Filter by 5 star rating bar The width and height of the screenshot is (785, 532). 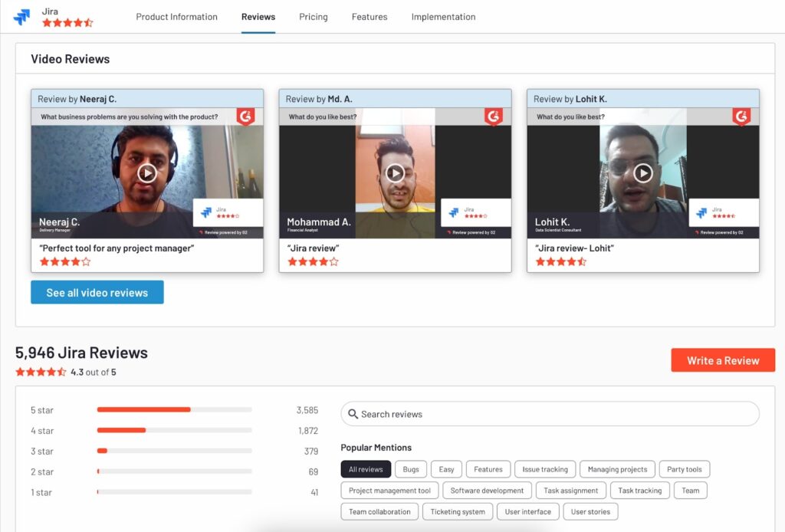174,409
